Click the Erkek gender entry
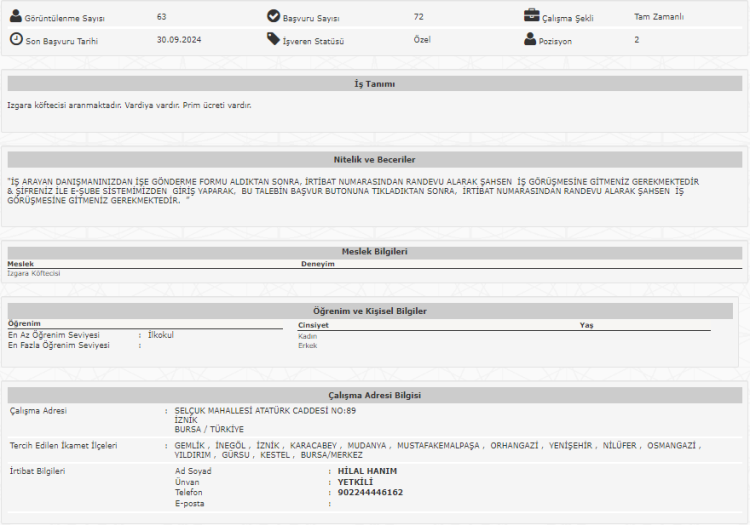 pyautogui.click(x=307, y=346)
